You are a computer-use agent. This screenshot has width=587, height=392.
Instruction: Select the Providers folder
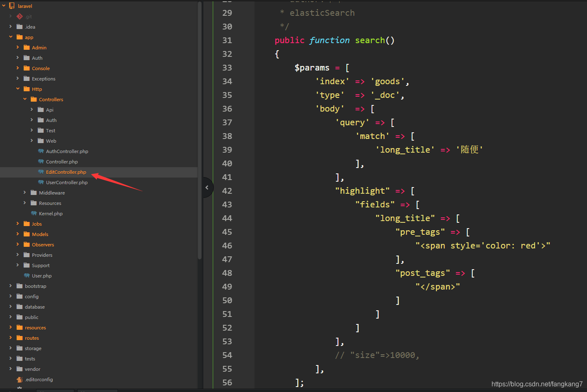pyautogui.click(x=42, y=255)
